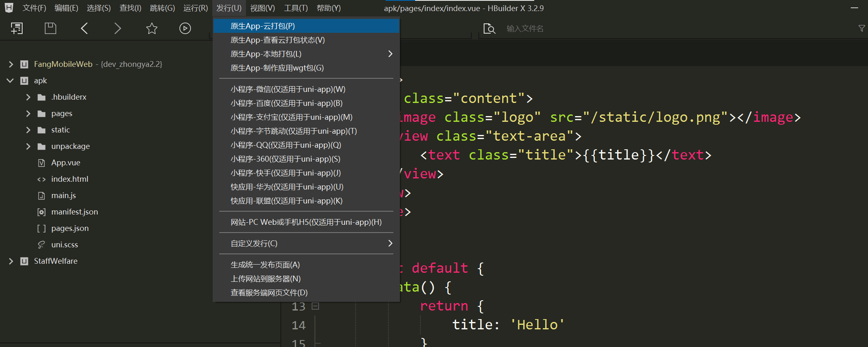Choose 生成统一发布页面(A)
The width and height of the screenshot is (868, 347).
point(306,265)
